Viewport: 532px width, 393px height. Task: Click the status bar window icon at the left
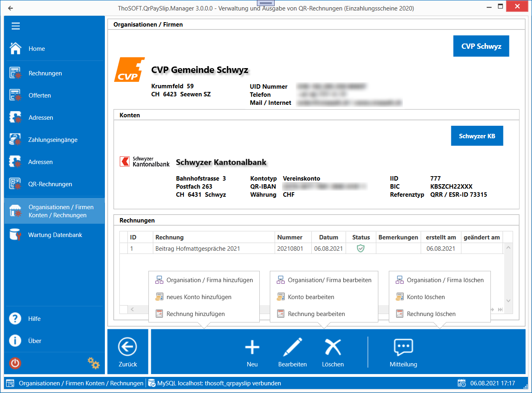(x=10, y=383)
